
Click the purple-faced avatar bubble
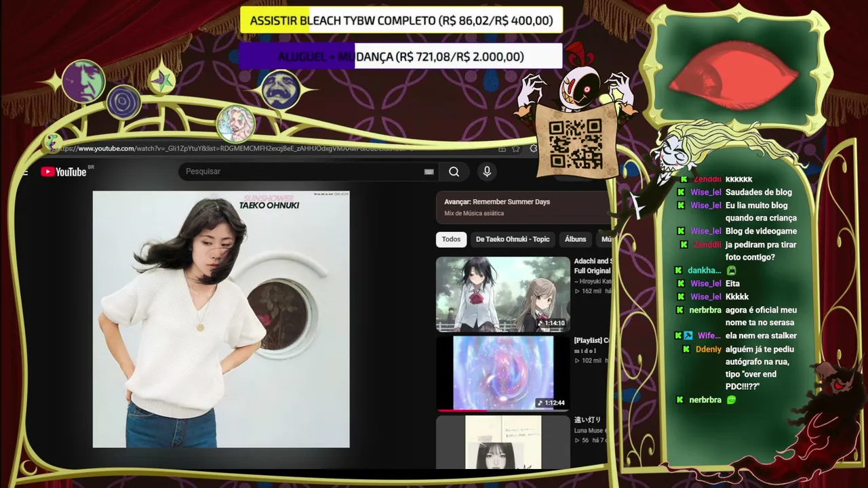pyautogui.click(x=83, y=81)
